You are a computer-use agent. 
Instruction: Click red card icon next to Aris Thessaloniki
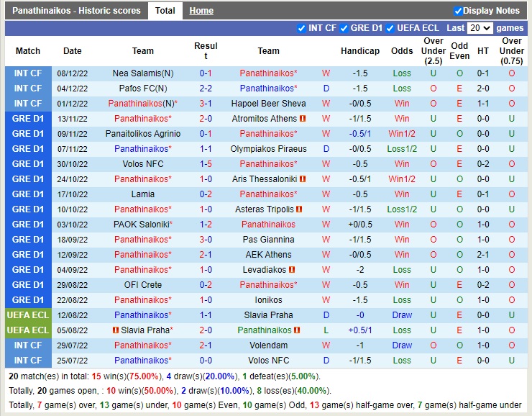pyautogui.click(x=303, y=179)
